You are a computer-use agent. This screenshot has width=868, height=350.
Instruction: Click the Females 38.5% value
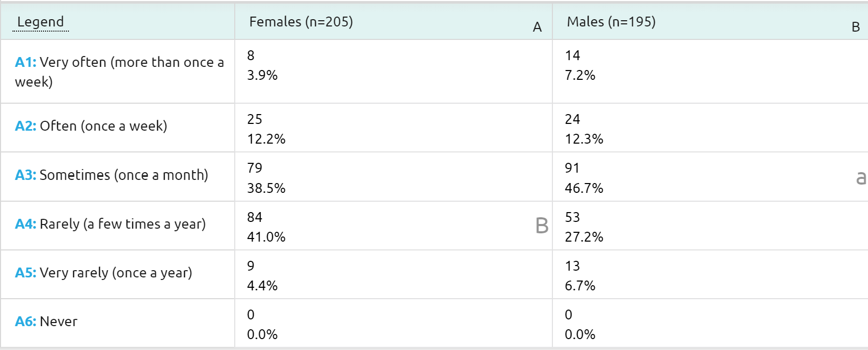[x=266, y=188]
